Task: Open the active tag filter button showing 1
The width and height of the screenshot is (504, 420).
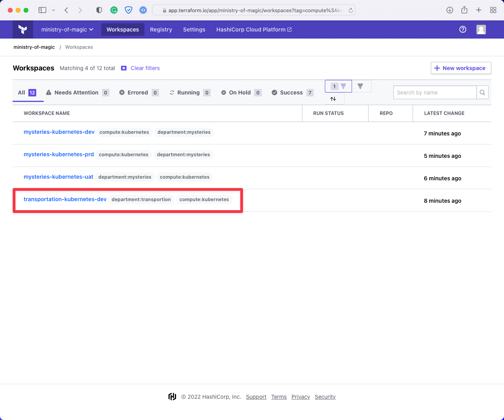Action: click(338, 86)
